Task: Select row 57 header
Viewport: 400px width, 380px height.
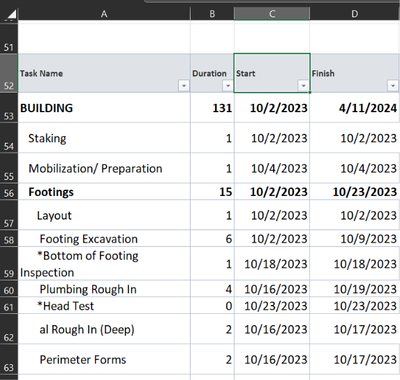Action: [x=9, y=215]
